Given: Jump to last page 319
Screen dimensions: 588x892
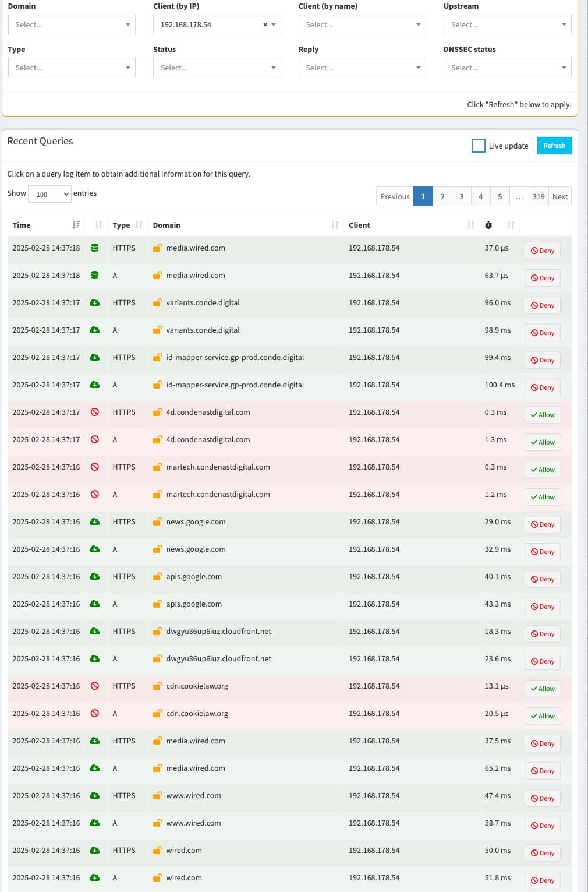Looking at the screenshot, I should pos(539,196).
